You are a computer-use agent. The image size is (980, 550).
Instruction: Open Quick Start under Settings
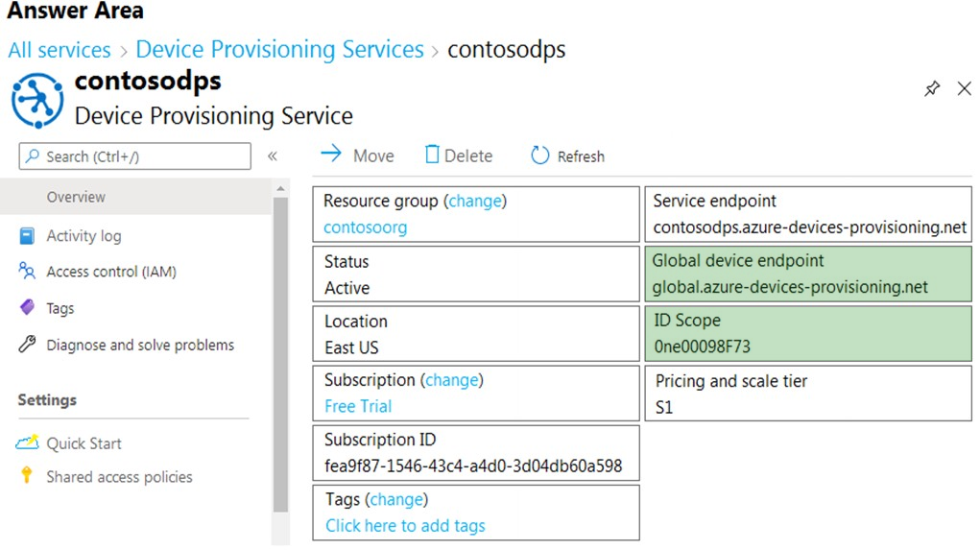click(x=84, y=443)
